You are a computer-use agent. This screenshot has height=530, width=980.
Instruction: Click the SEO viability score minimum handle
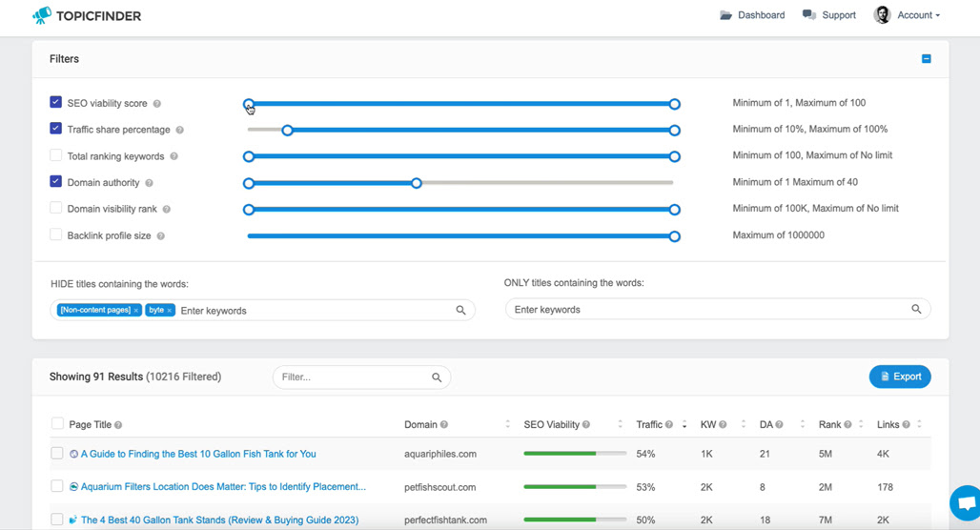click(x=249, y=104)
